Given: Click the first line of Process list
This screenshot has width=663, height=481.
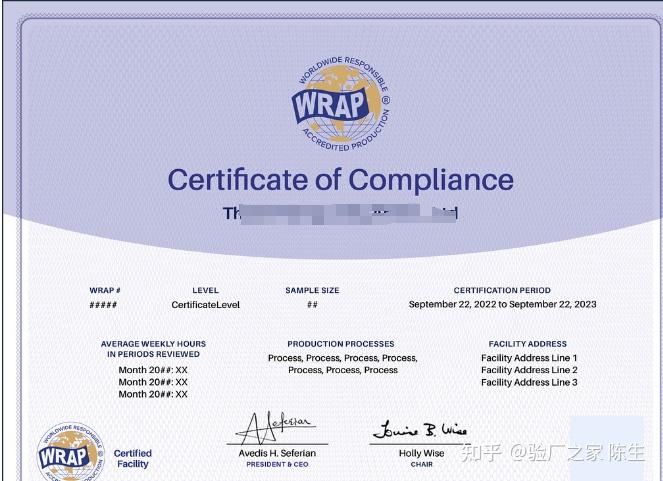Looking at the screenshot, I should [343, 358].
